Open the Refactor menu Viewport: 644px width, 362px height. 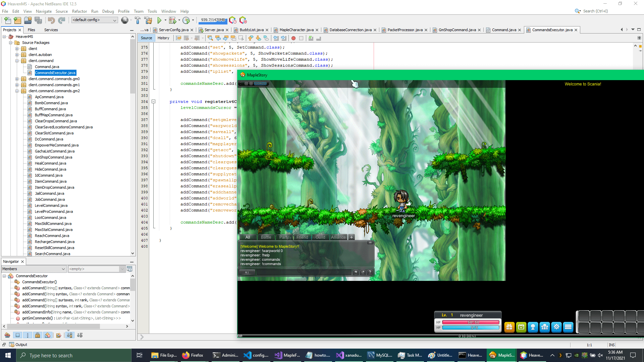(x=79, y=11)
